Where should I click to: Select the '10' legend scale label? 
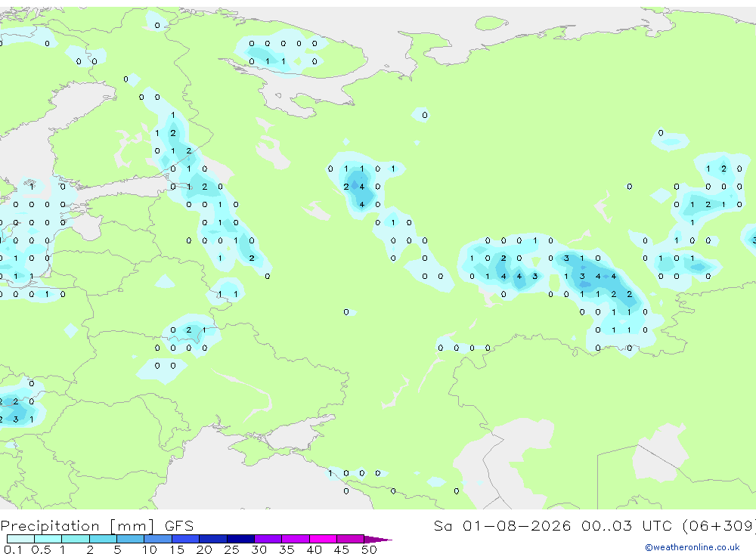pos(150,549)
